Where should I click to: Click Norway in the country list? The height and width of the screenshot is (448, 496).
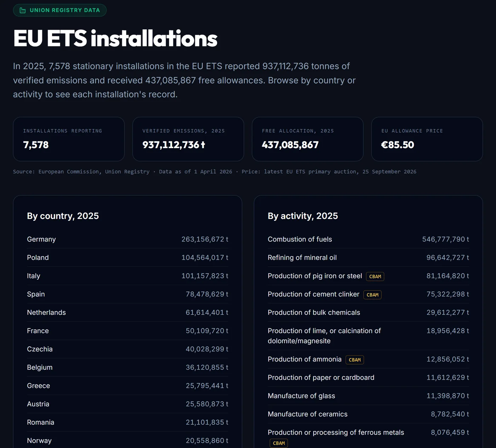[128, 441]
